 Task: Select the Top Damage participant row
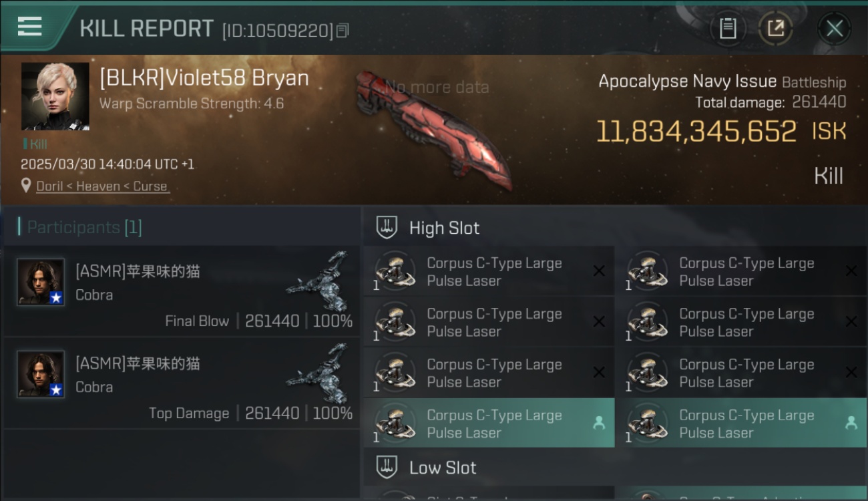tap(181, 383)
